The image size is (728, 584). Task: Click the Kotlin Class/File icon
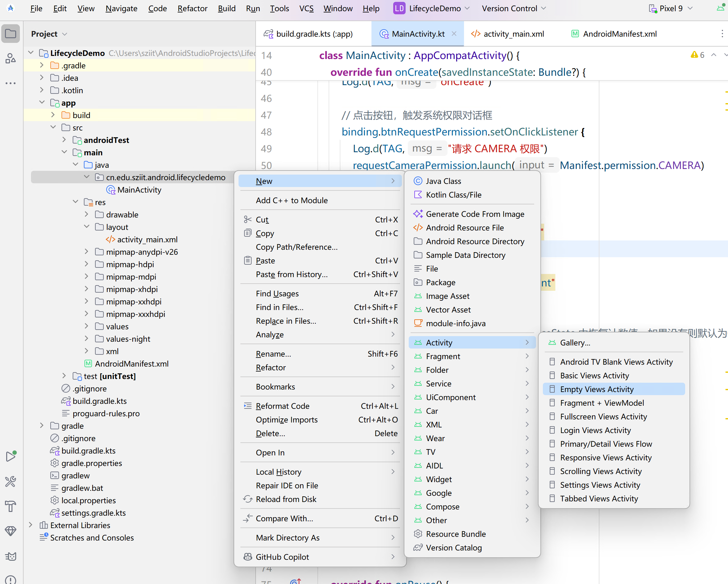(418, 195)
